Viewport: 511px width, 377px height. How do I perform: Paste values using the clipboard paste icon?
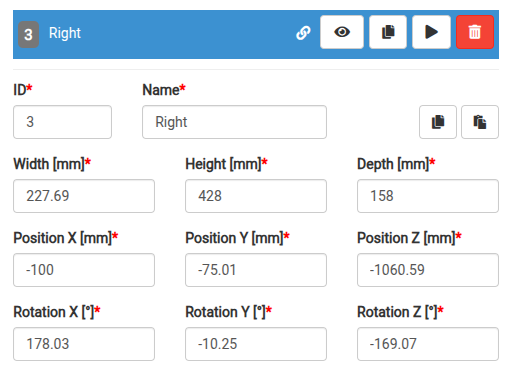click(x=480, y=122)
